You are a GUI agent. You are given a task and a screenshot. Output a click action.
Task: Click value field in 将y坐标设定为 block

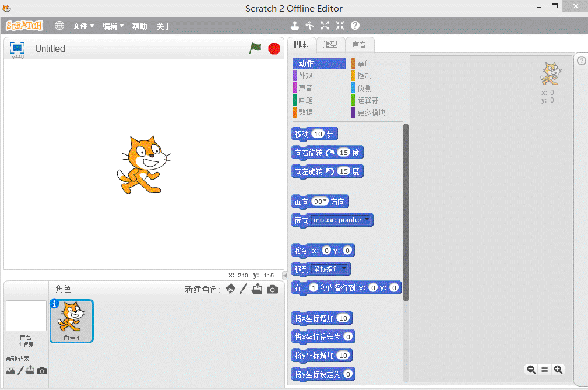point(348,374)
